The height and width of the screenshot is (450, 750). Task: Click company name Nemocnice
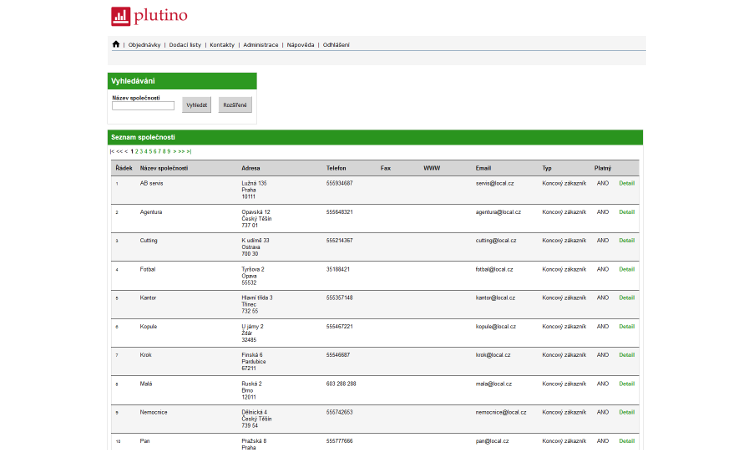click(x=154, y=412)
